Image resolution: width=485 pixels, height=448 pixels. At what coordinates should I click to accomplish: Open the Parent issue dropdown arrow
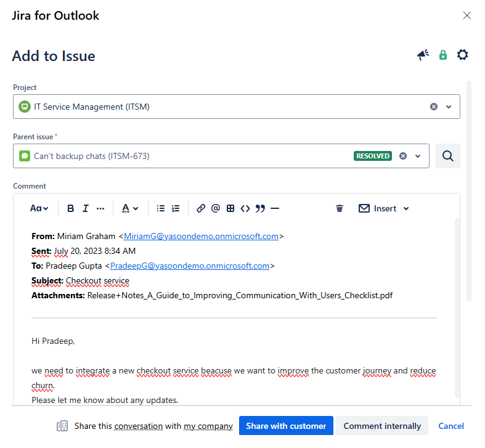pos(418,156)
